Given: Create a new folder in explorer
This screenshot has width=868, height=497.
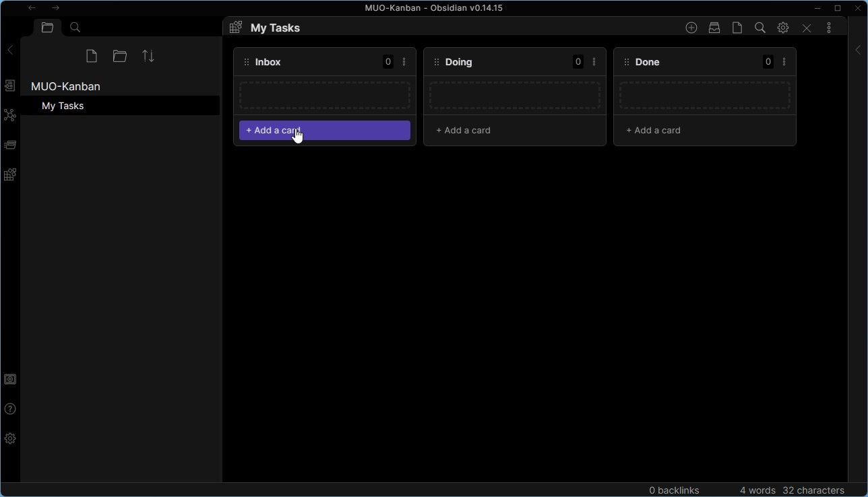Looking at the screenshot, I should click(120, 56).
